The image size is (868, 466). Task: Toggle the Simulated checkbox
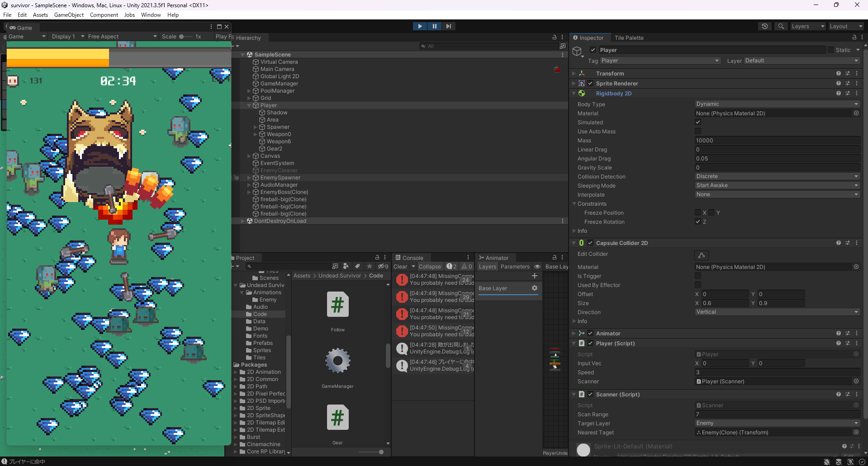pyautogui.click(x=698, y=122)
